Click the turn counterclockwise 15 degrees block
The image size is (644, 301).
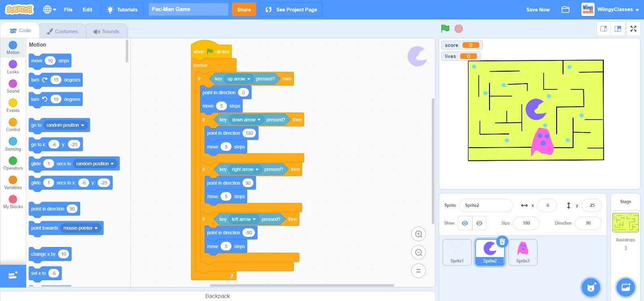click(56, 99)
